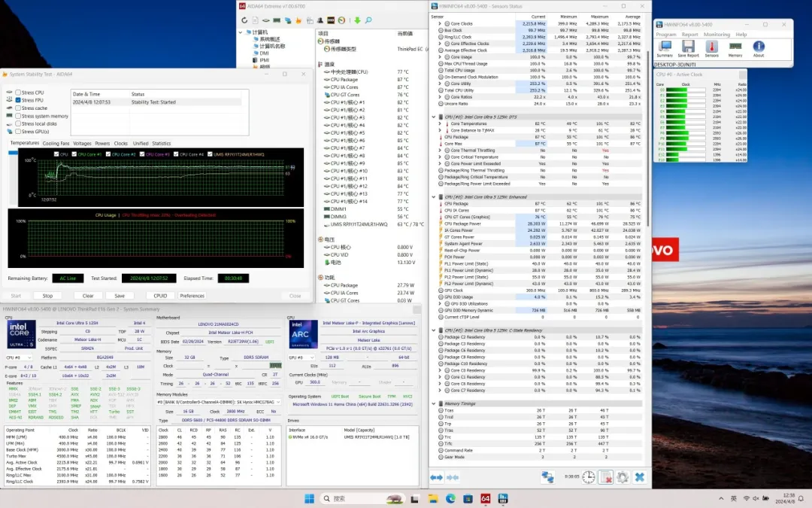Toggle the CPU Core #1 graph checkbox
Screen dimensions: 812x508
(74, 154)
